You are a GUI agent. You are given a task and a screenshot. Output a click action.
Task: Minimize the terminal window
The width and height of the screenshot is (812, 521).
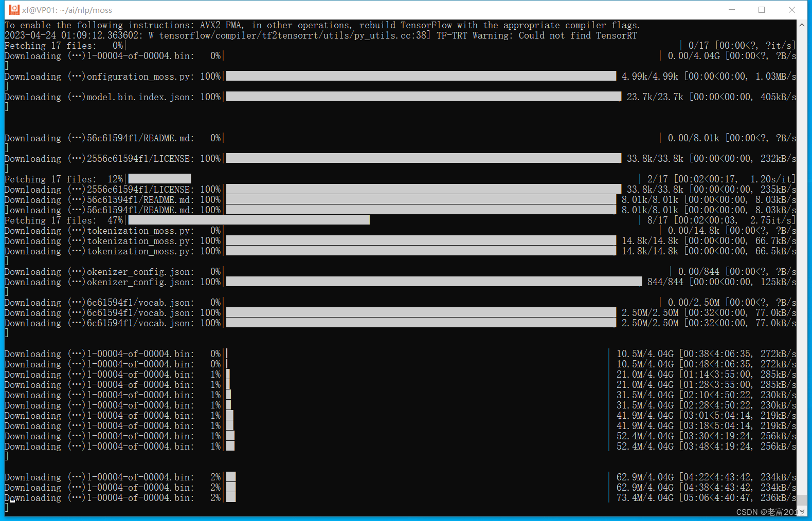(x=731, y=10)
